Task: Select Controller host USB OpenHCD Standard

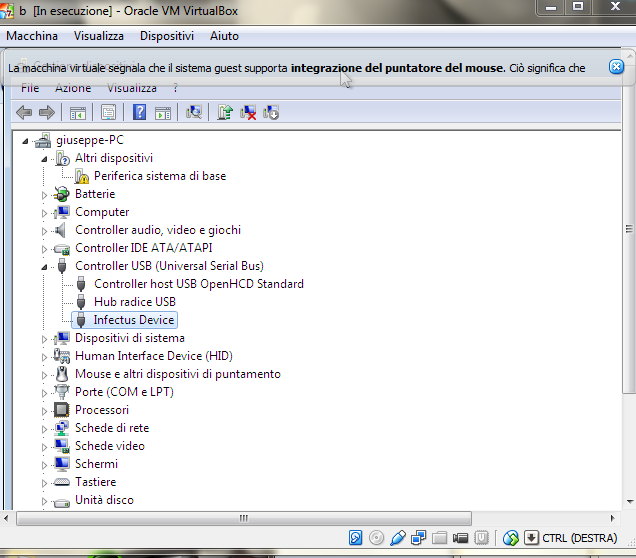Action: pos(199,284)
